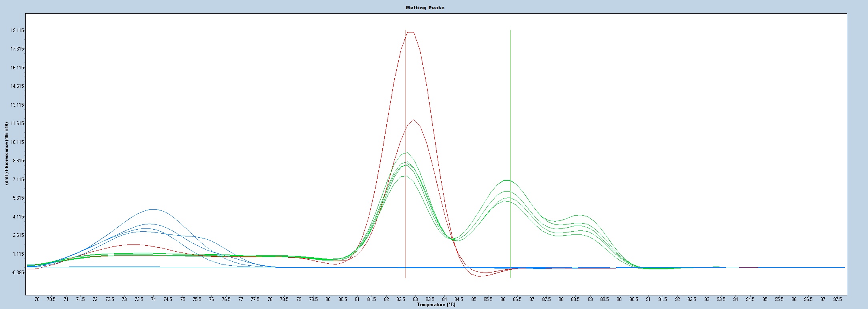The width and height of the screenshot is (868, 309).
Task: Click the "-(d/dT) Fluorescence (465-510)" y-axis label
Action: [x=7, y=154]
